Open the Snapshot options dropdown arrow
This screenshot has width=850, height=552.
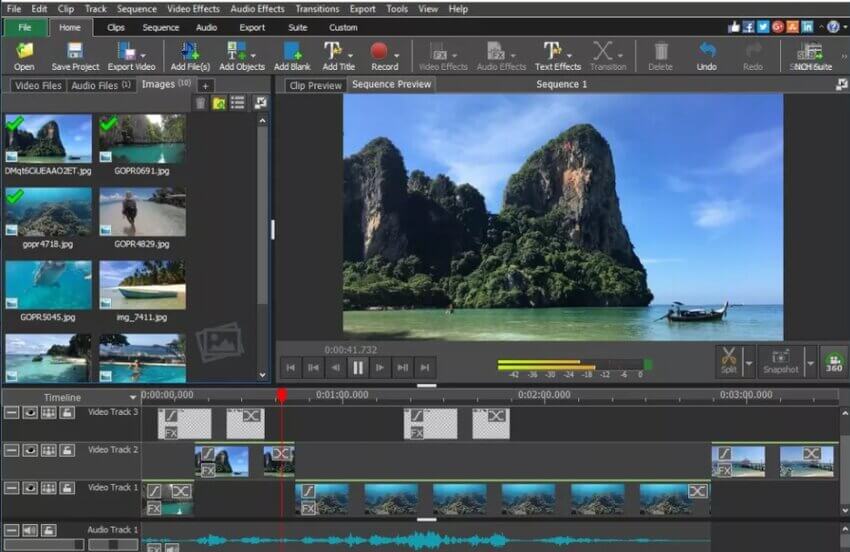pyautogui.click(x=810, y=363)
